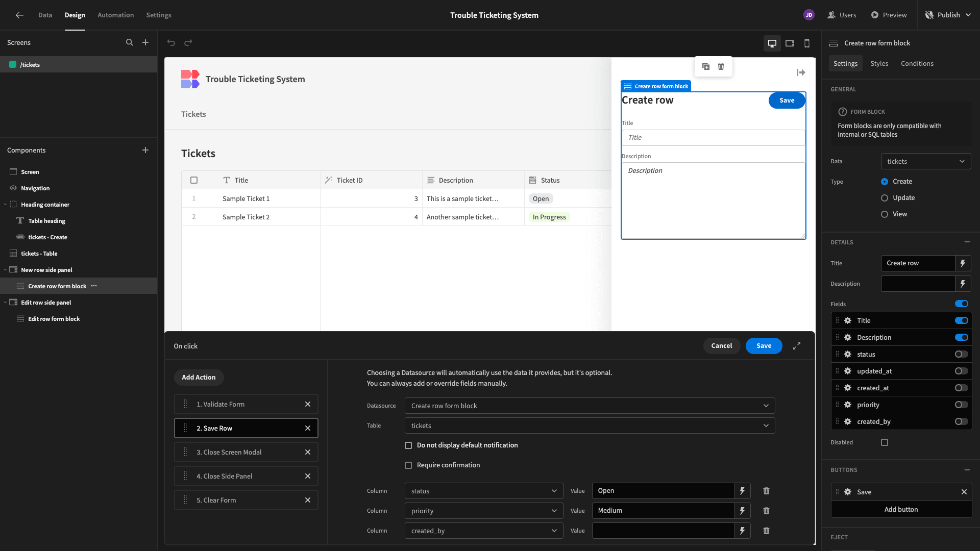Click the Add button option
The width and height of the screenshot is (980, 551).
(x=901, y=509)
